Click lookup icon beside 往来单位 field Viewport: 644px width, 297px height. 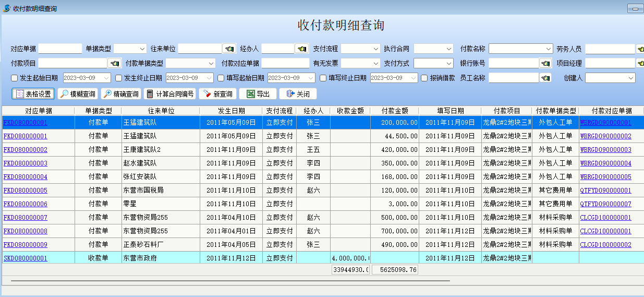[x=229, y=49]
